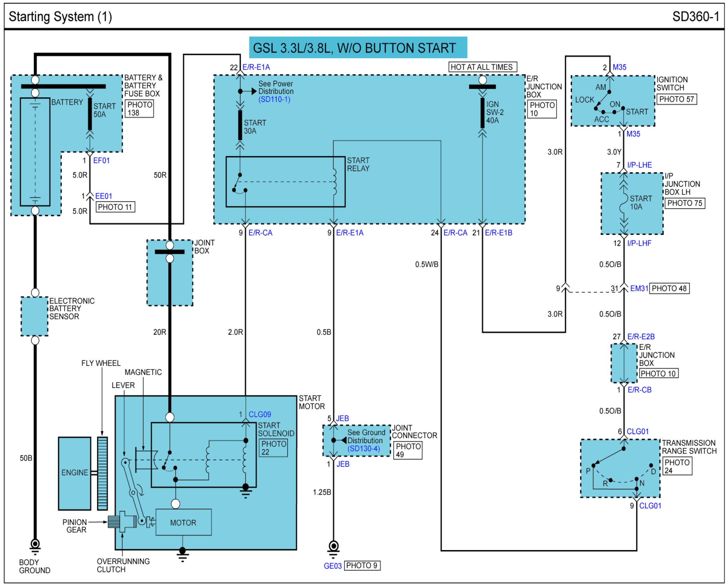Click the E/R-E1A connector label pin 22
The image size is (728, 588).
pos(256,67)
